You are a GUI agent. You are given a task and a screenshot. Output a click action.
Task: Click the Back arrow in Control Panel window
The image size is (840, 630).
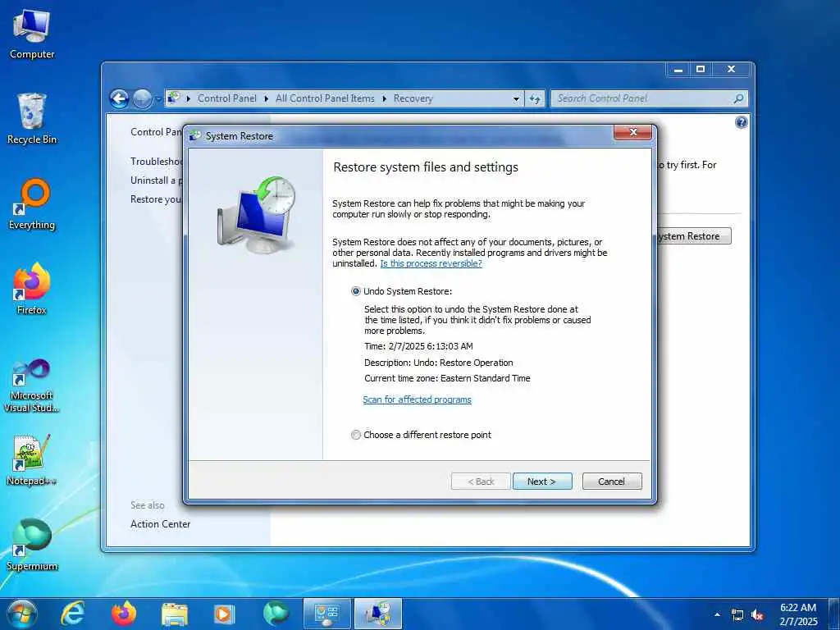click(119, 98)
